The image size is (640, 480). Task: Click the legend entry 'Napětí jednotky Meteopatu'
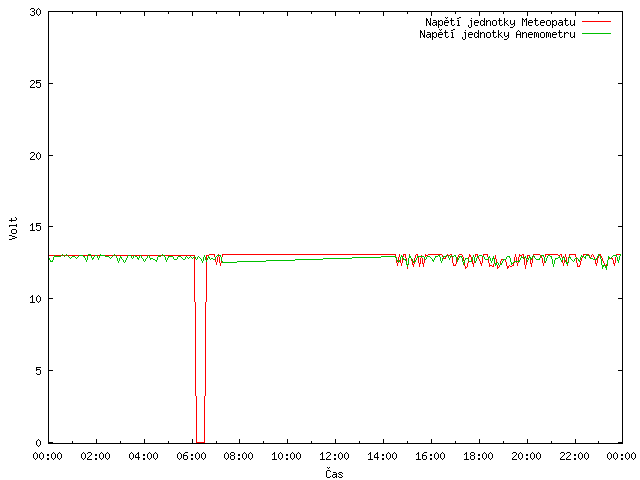point(500,22)
